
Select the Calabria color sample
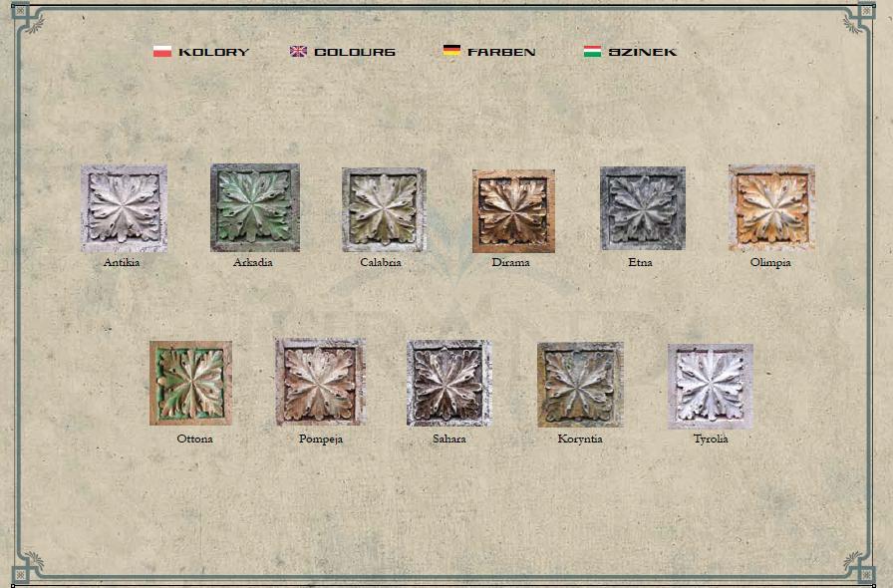click(x=384, y=209)
